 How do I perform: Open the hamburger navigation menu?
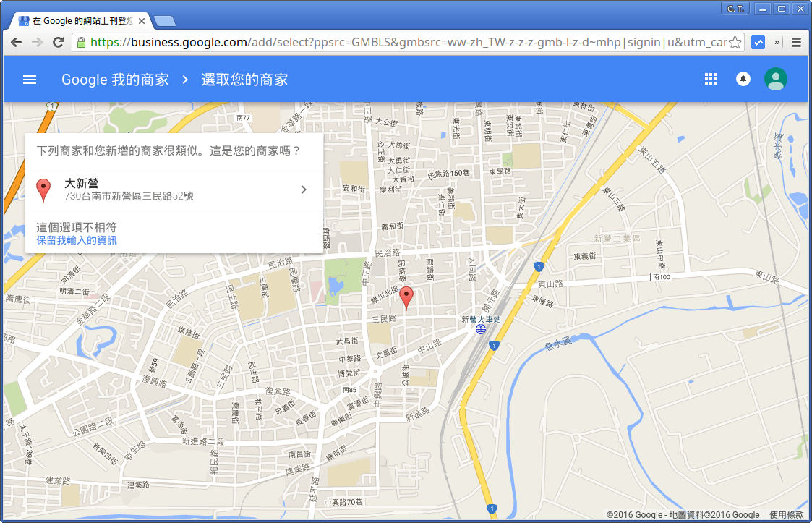point(30,80)
